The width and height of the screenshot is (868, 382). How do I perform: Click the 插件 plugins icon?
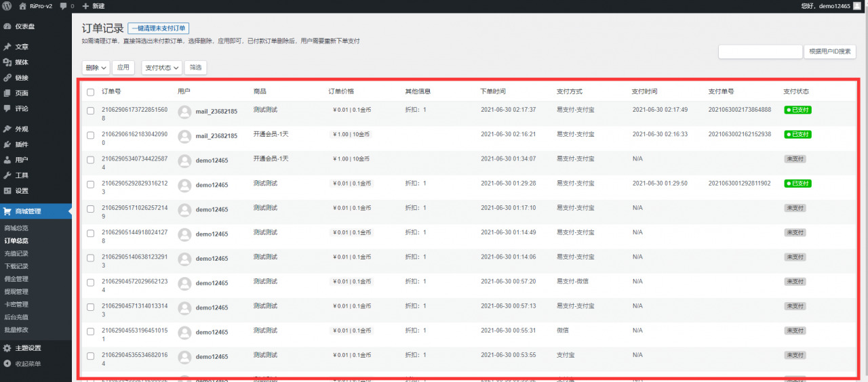[7, 144]
